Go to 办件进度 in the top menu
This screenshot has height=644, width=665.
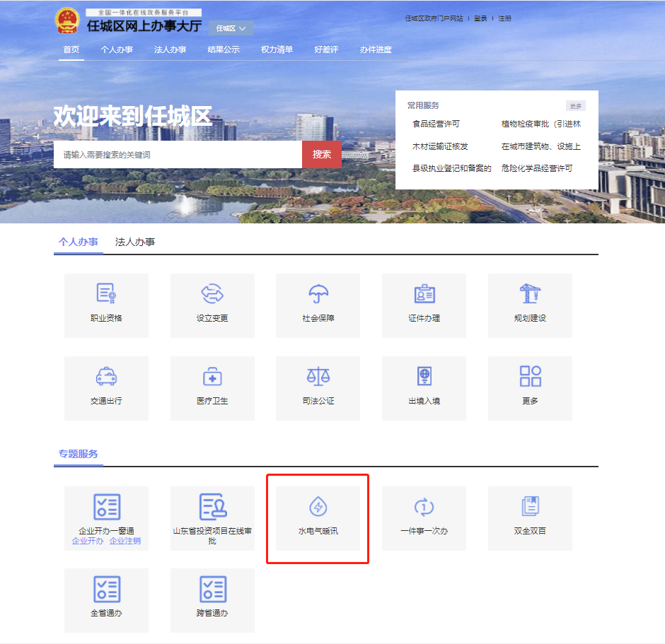click(375, 49)
